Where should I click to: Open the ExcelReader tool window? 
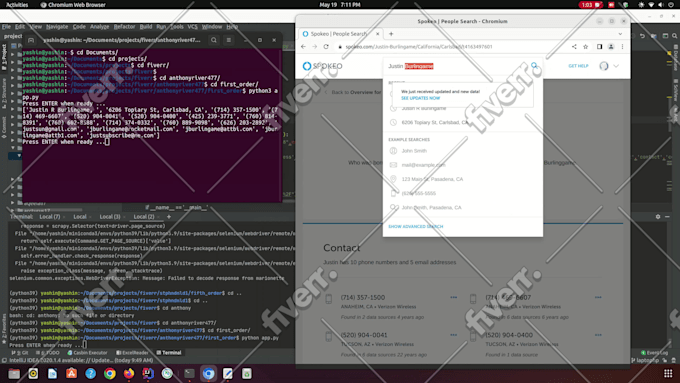[132, 353]
